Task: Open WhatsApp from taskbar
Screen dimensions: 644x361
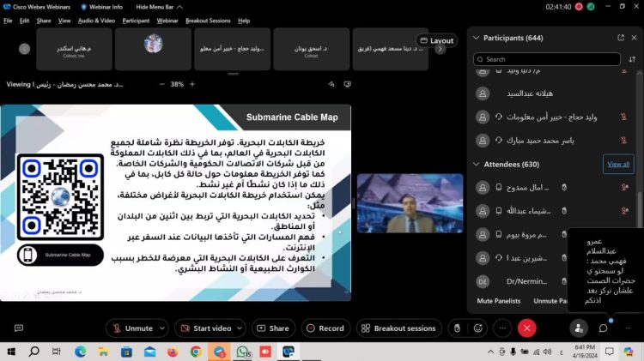Action: click(243, 352)
